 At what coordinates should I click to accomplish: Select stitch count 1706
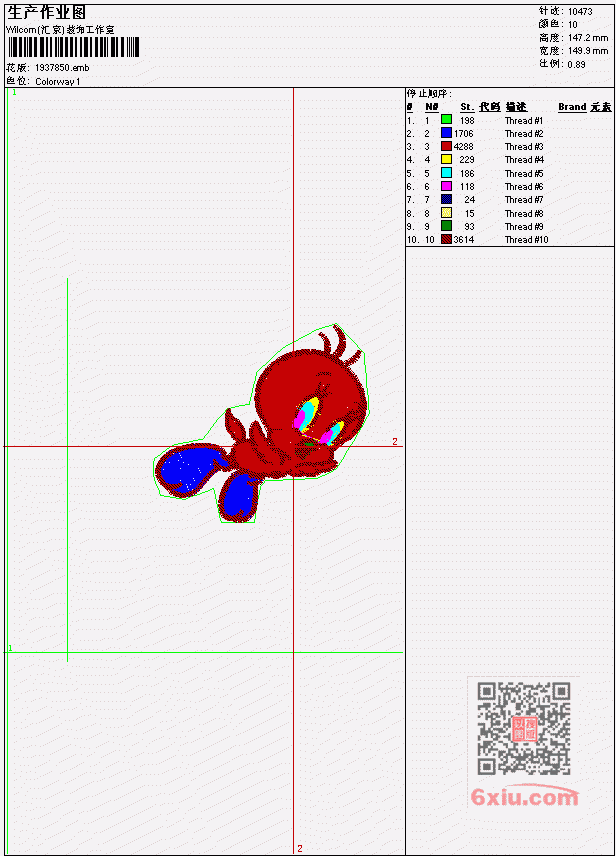[x=464, y=134]
